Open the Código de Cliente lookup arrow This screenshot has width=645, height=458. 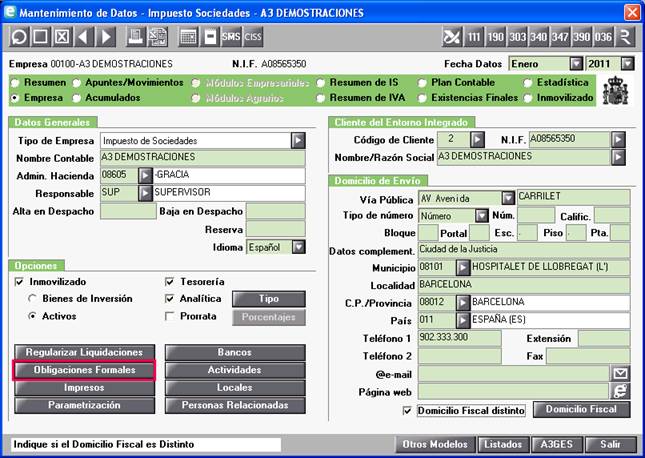(x=477, y=140)
